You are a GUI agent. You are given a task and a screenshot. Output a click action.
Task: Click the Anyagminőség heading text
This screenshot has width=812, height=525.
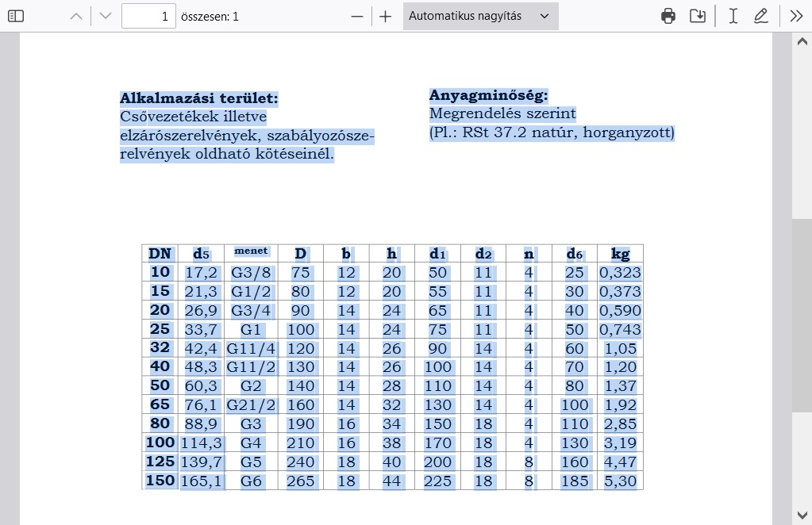pos(489,96)
